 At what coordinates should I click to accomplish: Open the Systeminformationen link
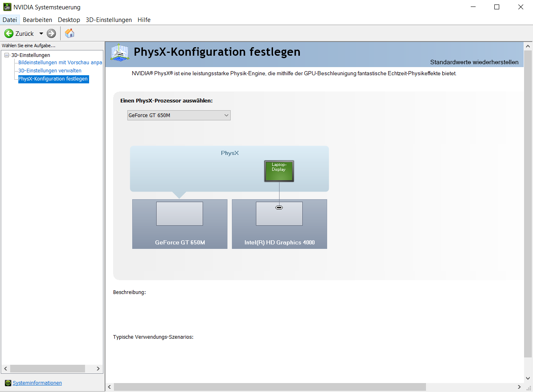click(37, 383)
